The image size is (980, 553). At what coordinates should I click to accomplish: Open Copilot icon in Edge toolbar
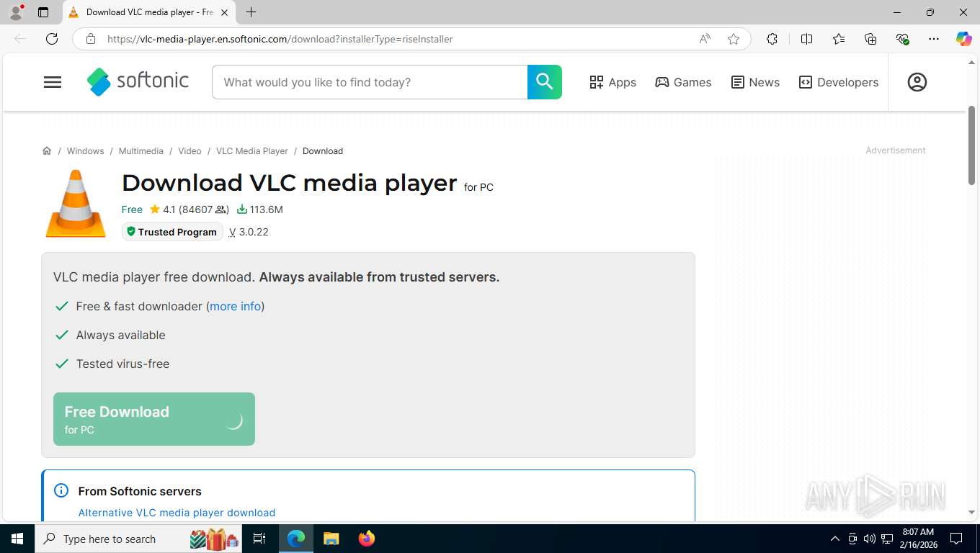click(963, 39)
